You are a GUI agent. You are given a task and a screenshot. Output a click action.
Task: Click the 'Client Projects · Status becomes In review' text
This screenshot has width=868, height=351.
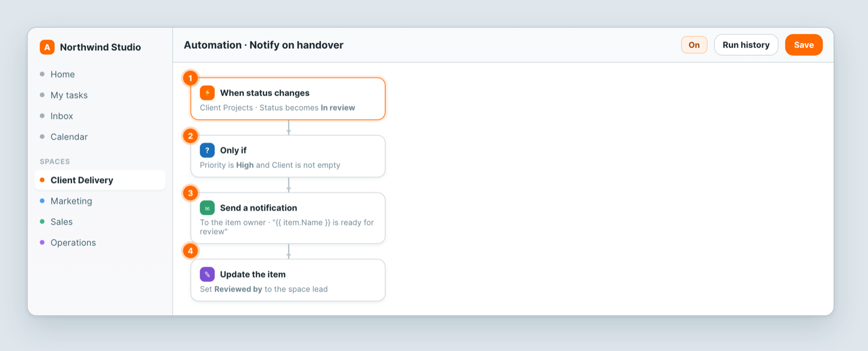point(277,108)
